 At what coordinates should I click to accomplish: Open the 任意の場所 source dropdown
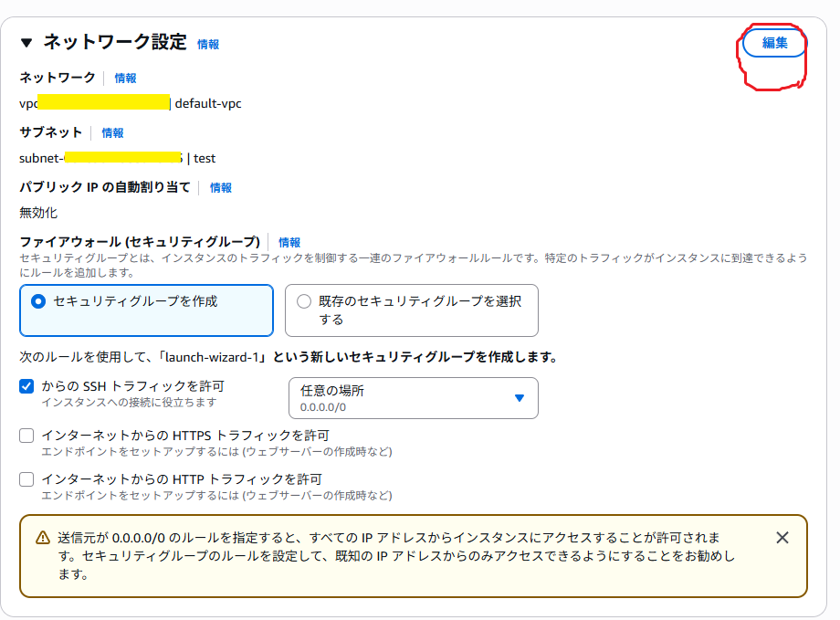click(413, 398)
